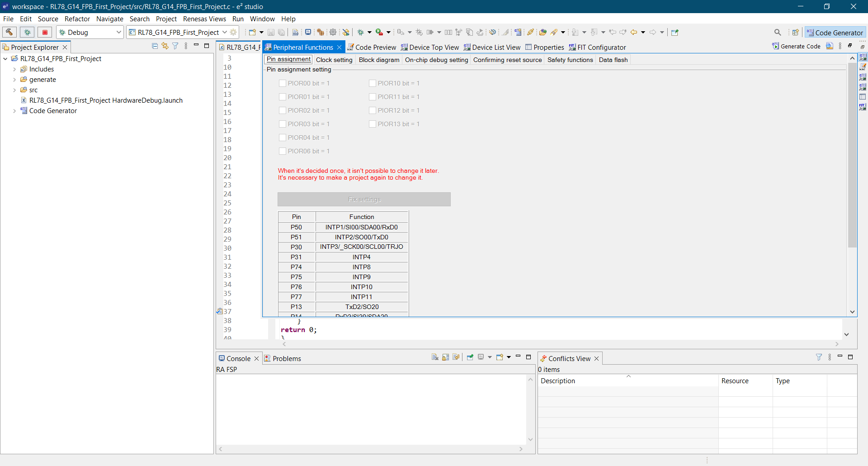Click Link with Editor in Project Explorer
This screenshot has width=868, height=466.
165,46
